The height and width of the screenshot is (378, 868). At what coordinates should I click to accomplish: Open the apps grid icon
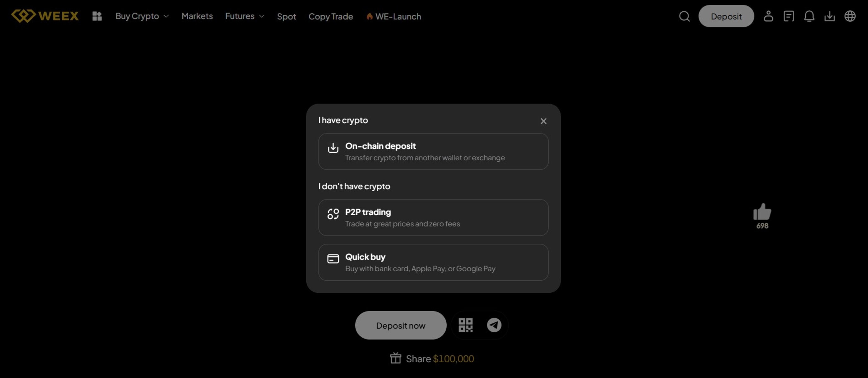coord(97,16)
